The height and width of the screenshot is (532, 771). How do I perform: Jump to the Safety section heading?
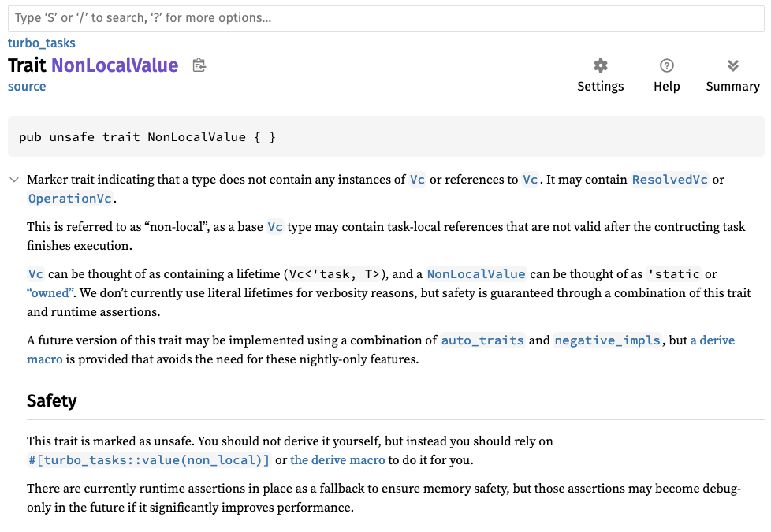coord(51,400)
